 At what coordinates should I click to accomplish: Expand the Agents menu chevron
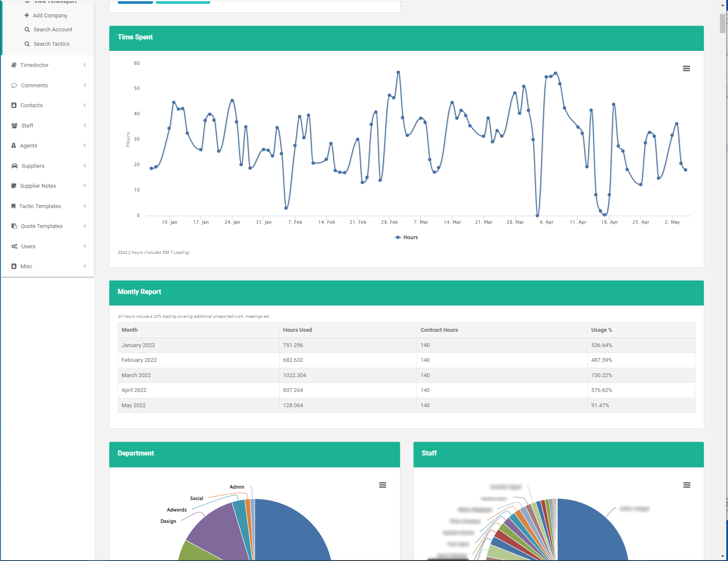(x=85, y=145)
